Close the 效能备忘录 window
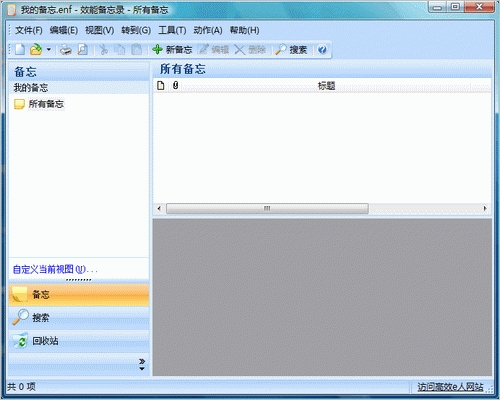 tap(479, 7)
